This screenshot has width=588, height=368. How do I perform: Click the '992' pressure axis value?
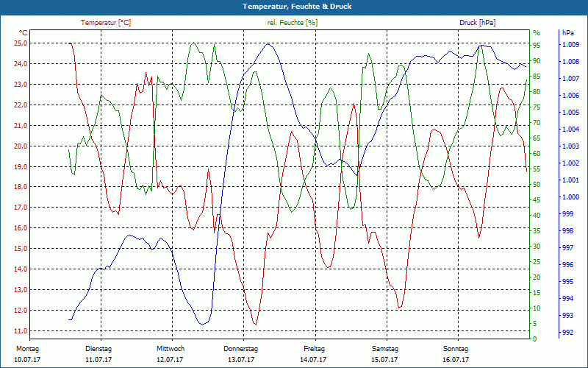click(568, 333)
